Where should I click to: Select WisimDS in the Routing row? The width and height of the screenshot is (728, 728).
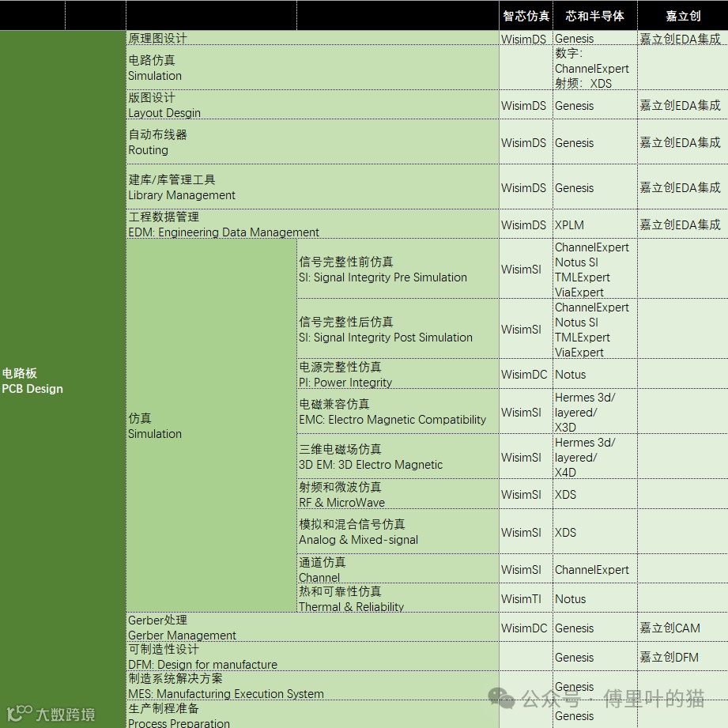524,142
